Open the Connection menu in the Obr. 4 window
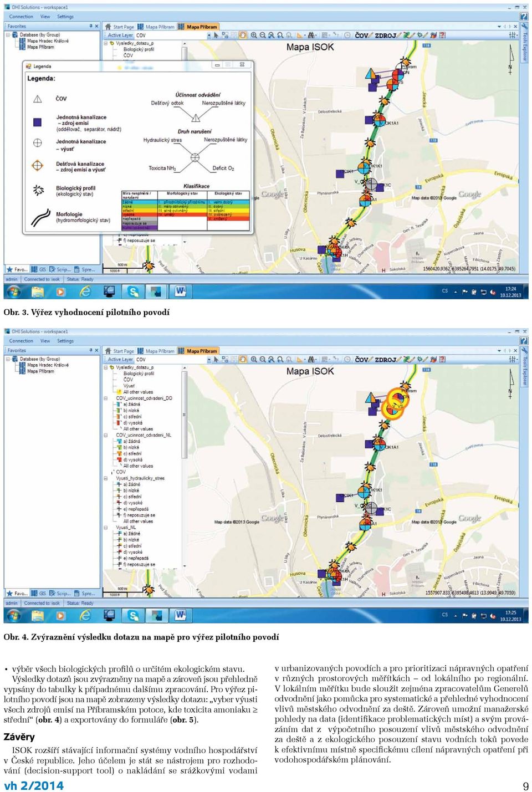Viewport: 532px width, 792px height. tap(21, 341)
